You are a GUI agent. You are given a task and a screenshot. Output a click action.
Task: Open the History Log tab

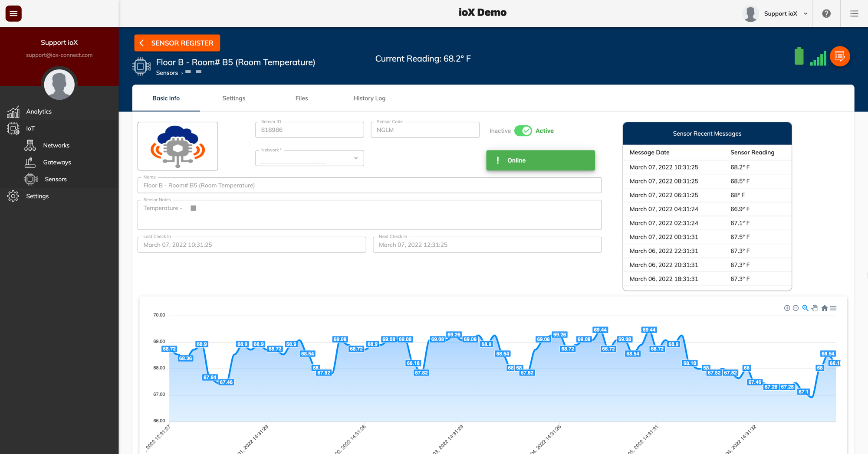tap(369, 98)
